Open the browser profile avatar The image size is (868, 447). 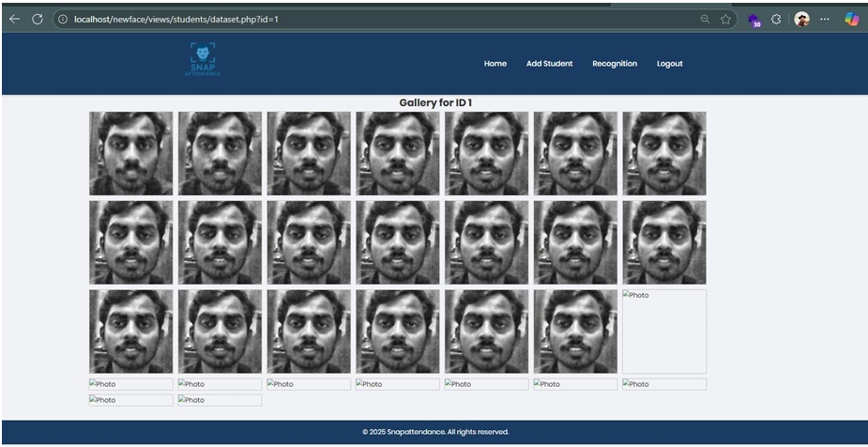(801, 20)
